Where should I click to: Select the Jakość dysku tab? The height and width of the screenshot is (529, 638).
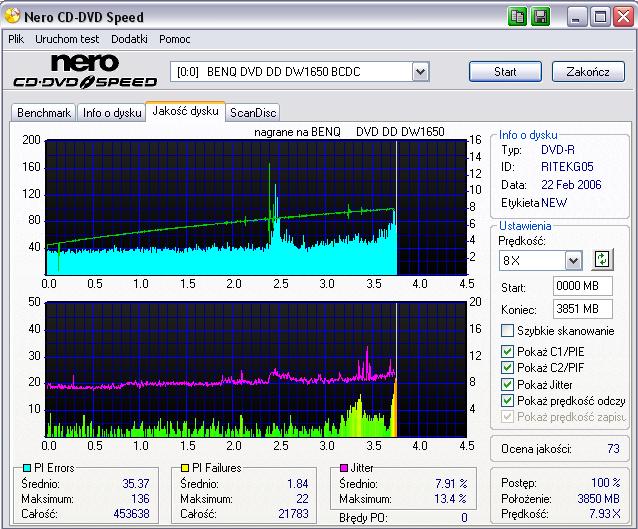coord(186,111)
